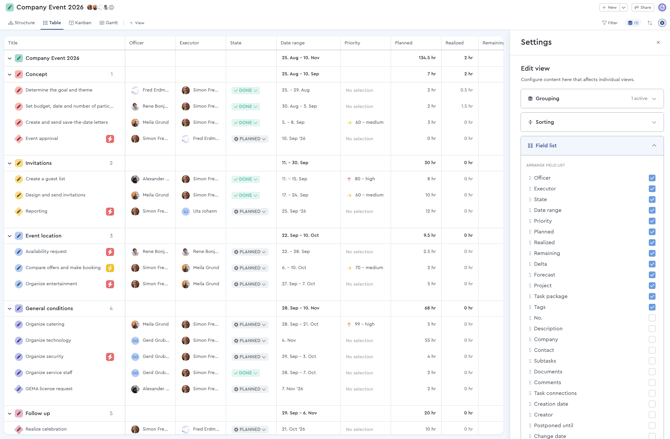Open the PLANNED state dropdown for Event approval
This screenshot has width=670, height=439.
click(250, 139)
